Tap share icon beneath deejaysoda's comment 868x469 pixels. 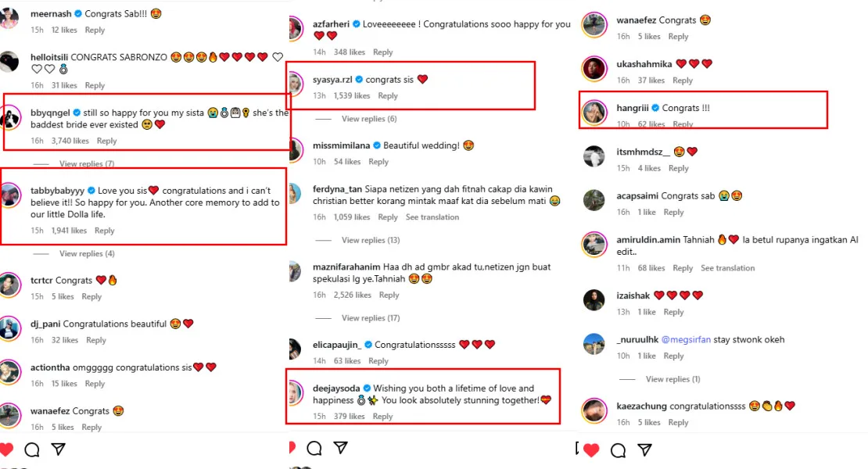coord(340,447)
